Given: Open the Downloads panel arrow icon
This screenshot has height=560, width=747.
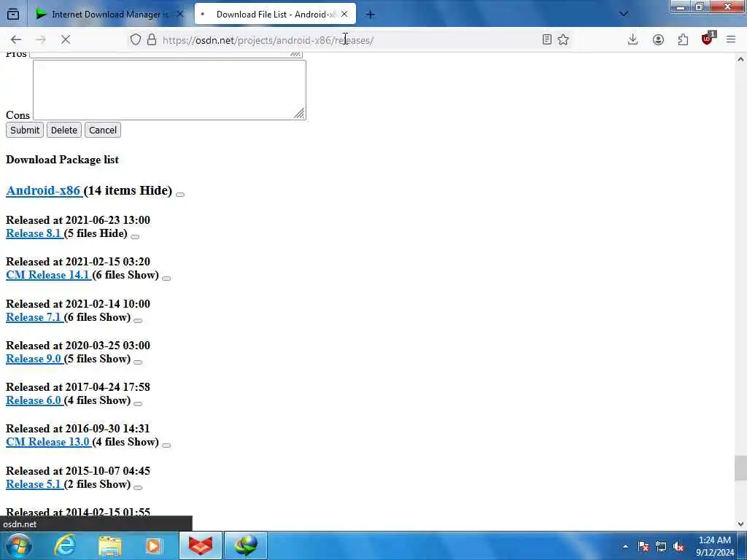Looking at the screenshot, I should coord(632,40).
